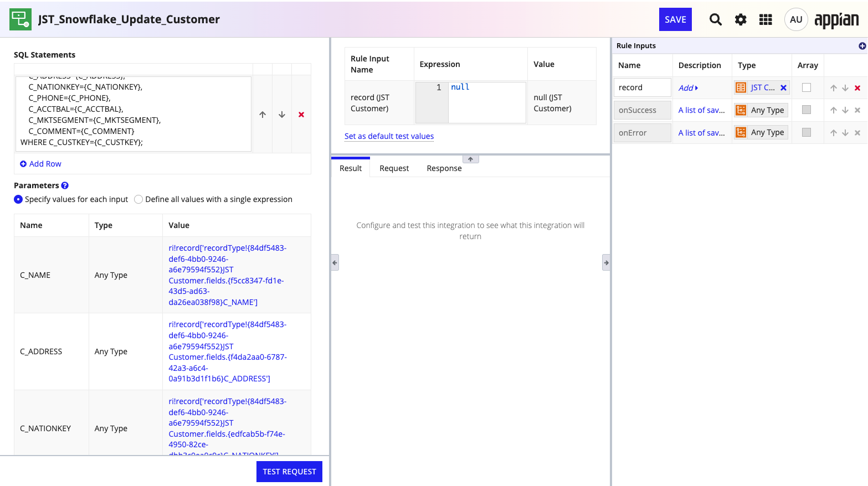Open the apps grid navigation icon
868x486 pixels.
coord(766,20)
